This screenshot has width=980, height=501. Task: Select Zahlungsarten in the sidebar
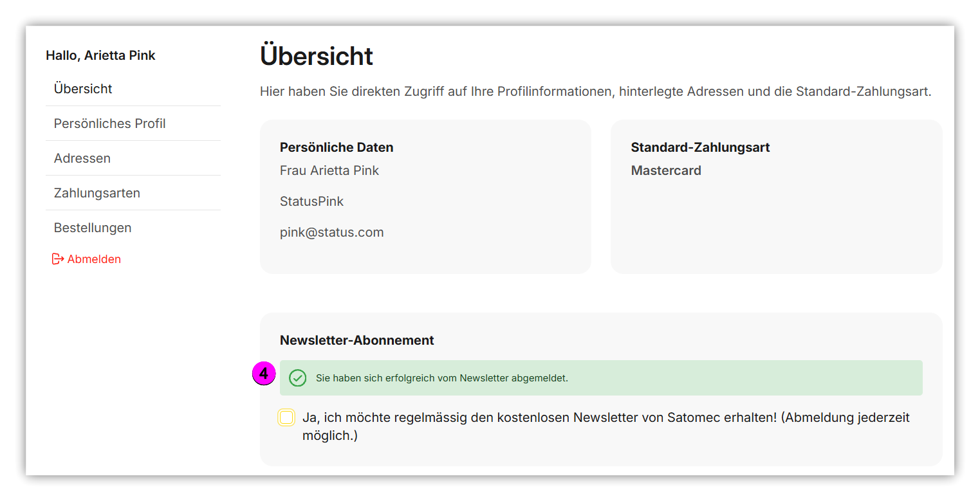pos(97,193)
